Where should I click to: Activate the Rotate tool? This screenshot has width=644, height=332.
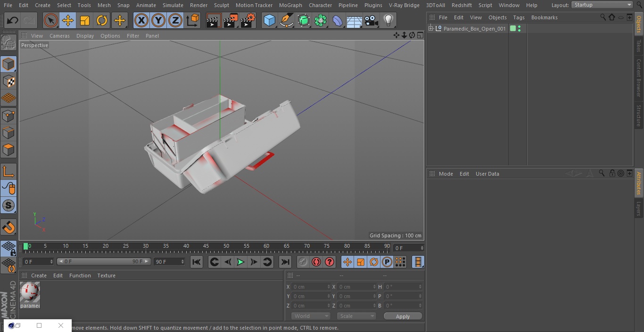pos(102,20)
